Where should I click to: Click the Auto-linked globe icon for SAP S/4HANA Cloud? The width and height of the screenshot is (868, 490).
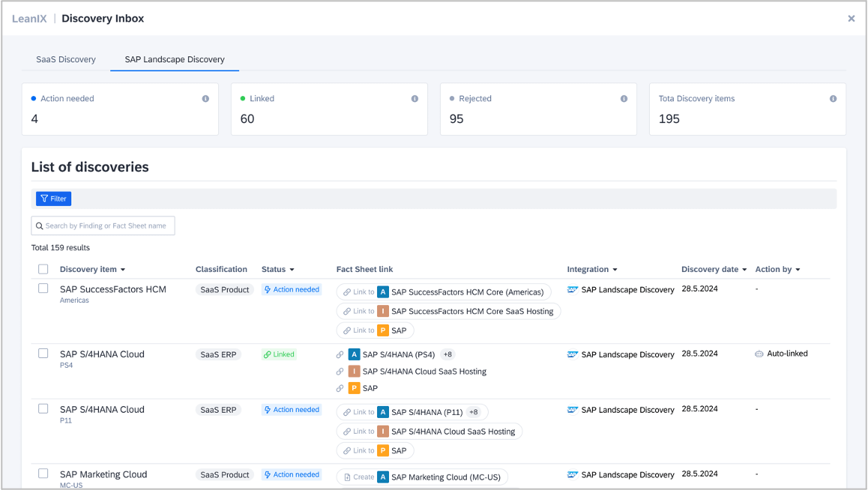[760, 353]
